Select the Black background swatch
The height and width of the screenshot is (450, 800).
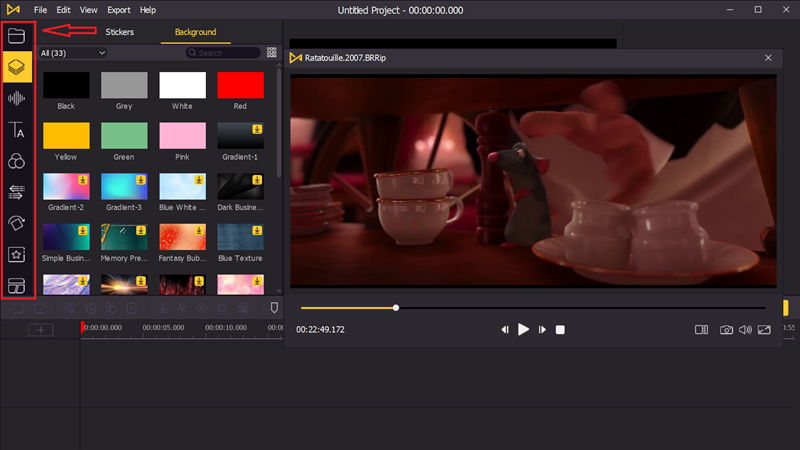66,85
